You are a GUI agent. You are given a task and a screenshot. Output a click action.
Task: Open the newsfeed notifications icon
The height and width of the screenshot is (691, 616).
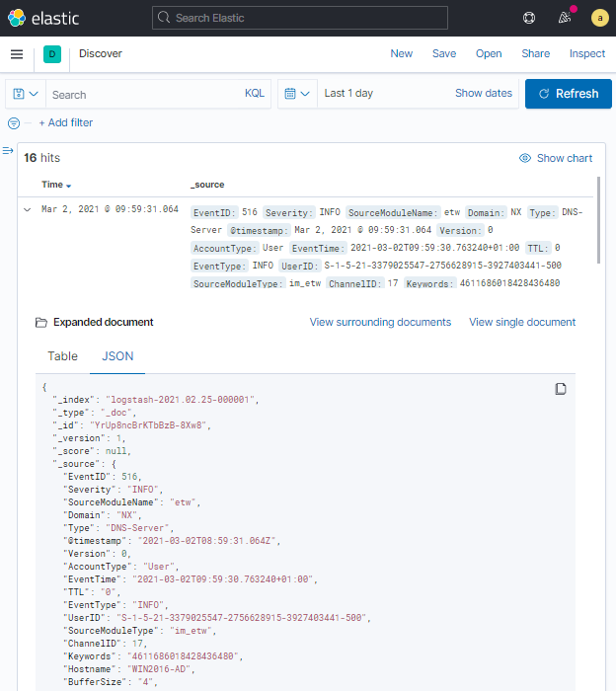(564, 18)
